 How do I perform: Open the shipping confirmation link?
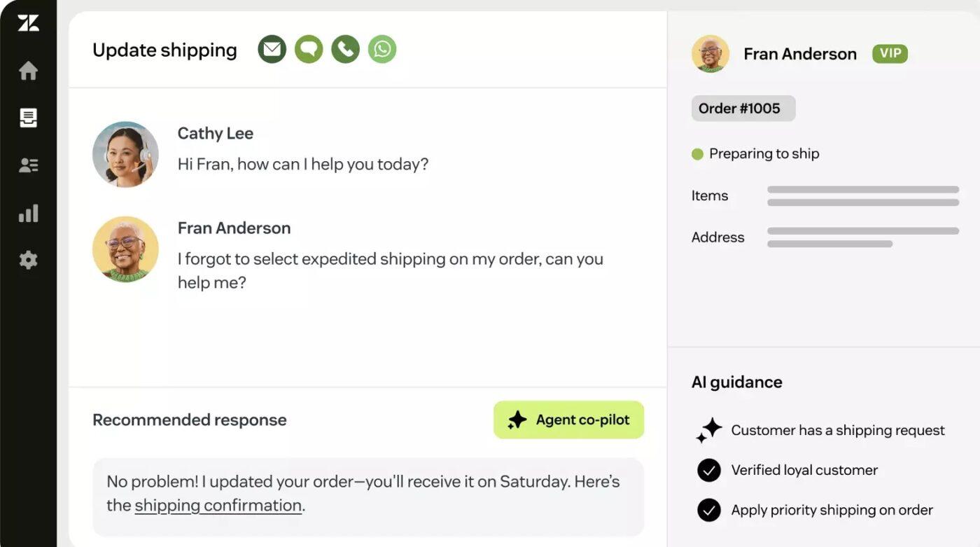[218, 505]
